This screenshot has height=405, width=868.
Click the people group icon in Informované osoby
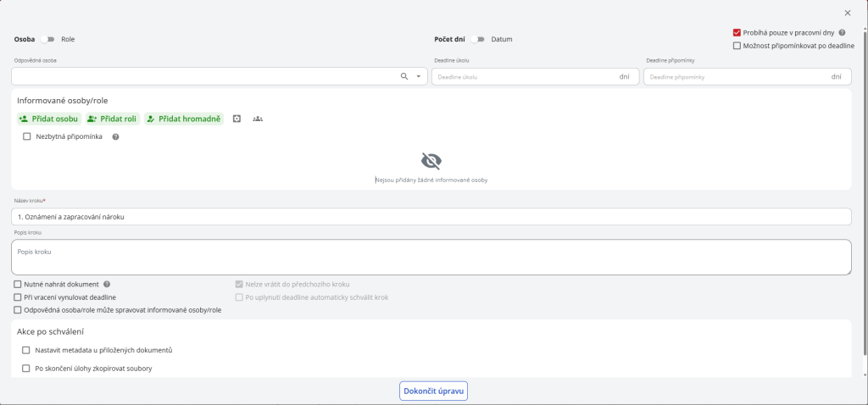tap(258, 119)
